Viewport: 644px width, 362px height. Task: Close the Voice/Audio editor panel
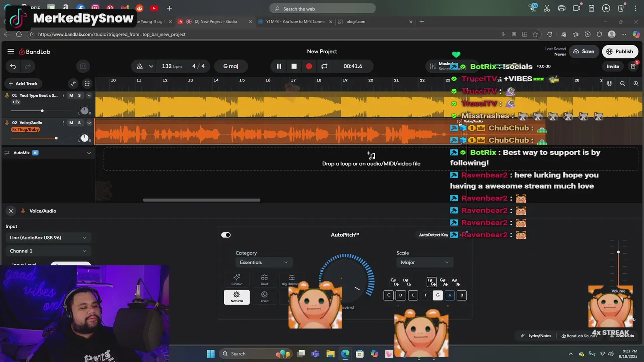11,211
